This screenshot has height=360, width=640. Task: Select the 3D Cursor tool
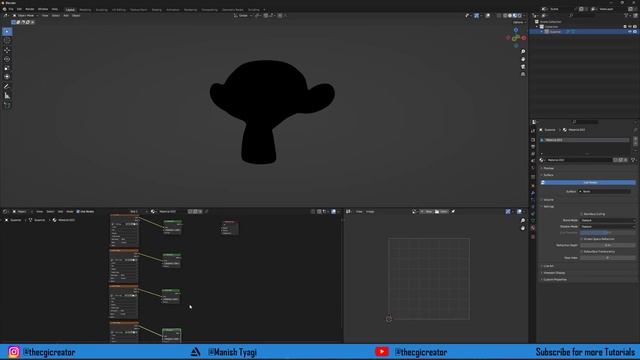coord(7,41)
